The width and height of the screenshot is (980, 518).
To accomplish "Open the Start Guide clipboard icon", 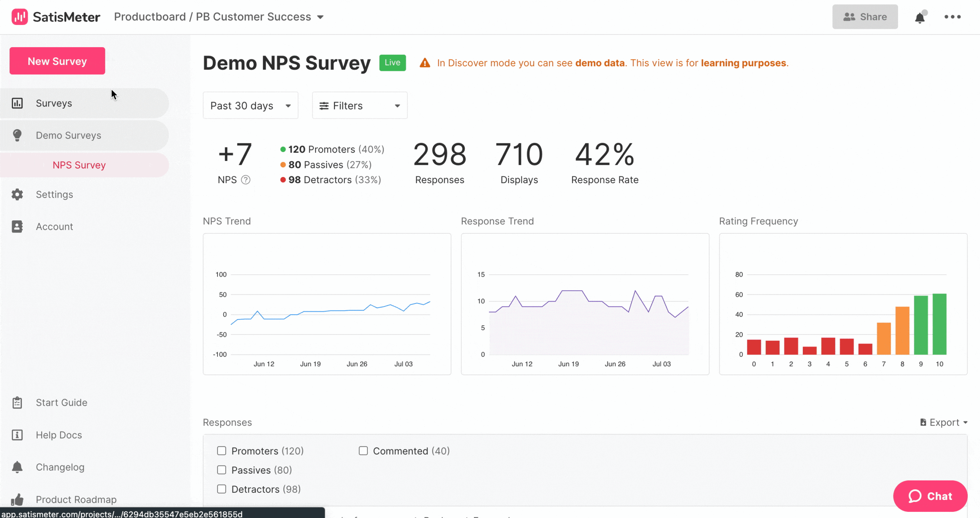I will click(x=17, y=402).
